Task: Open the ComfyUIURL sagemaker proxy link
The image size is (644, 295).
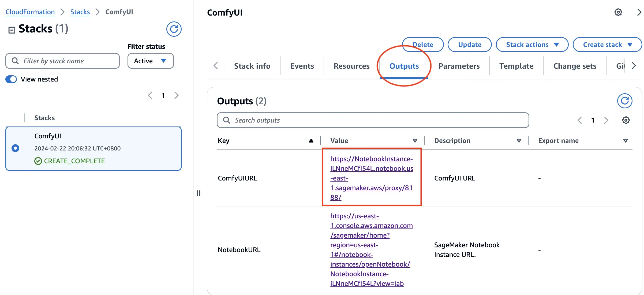Action: [x=371, y=178]
